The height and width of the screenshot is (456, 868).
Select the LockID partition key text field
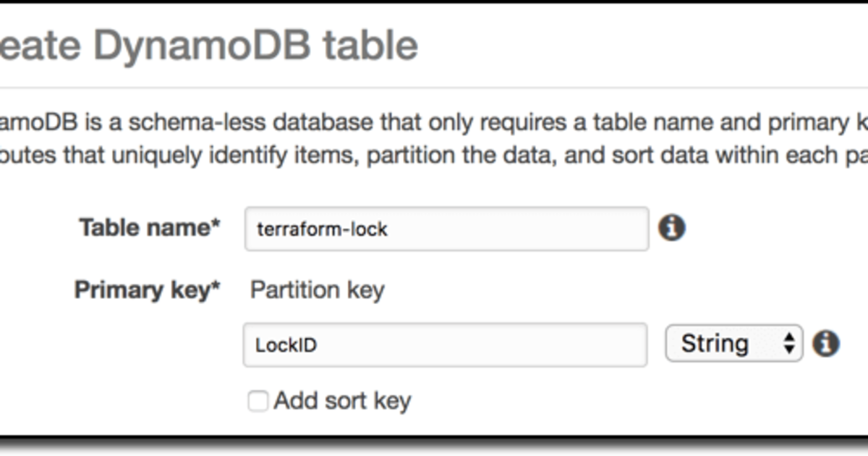tap(445, 343)
